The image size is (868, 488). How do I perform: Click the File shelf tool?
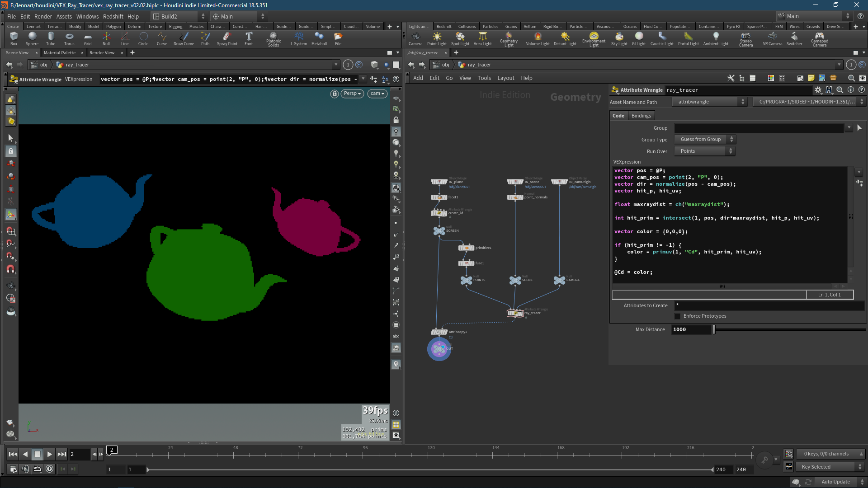click(x=338, y=39)
